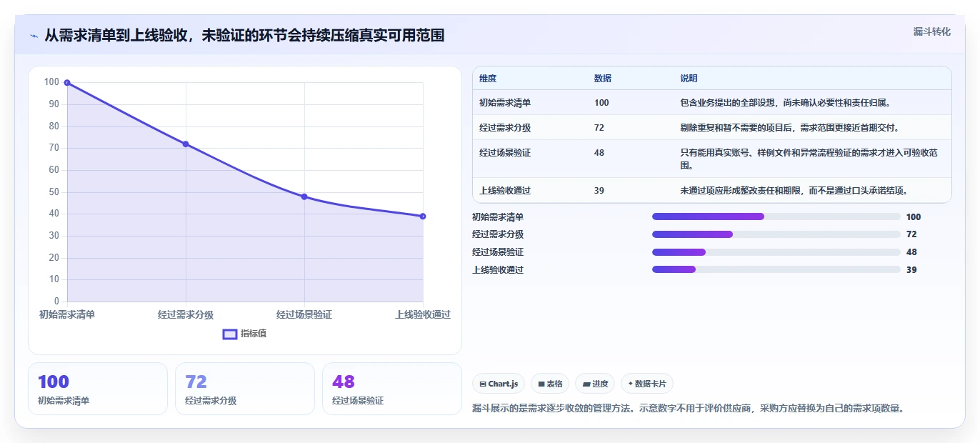Click the 初始需求清单 progress bar
The height and width of the screenshot is (443, 980).
pyautogui.click(x=776, y=216)
